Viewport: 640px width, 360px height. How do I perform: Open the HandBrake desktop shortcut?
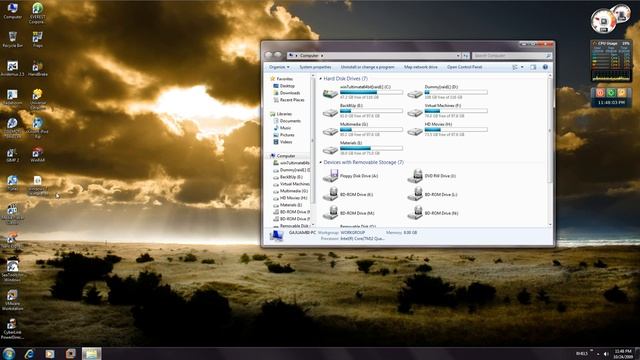(38, 69)
